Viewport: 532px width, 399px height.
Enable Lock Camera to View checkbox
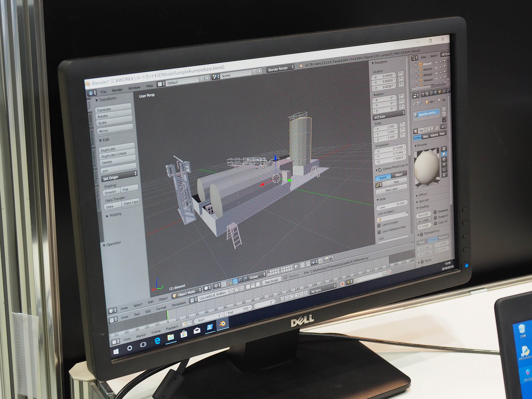pyautogui.click(x=379, y=232)
